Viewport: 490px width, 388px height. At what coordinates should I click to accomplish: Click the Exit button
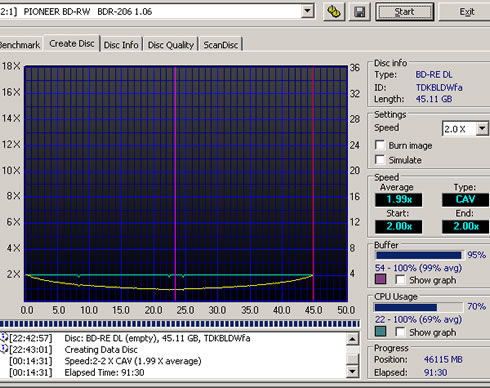coord(466,12)
